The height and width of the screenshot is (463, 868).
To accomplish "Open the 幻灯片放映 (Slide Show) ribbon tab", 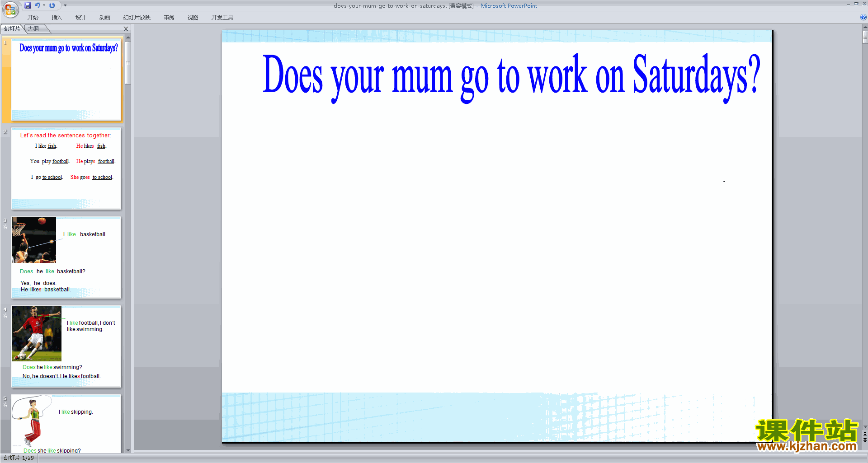I will [137, 18].
